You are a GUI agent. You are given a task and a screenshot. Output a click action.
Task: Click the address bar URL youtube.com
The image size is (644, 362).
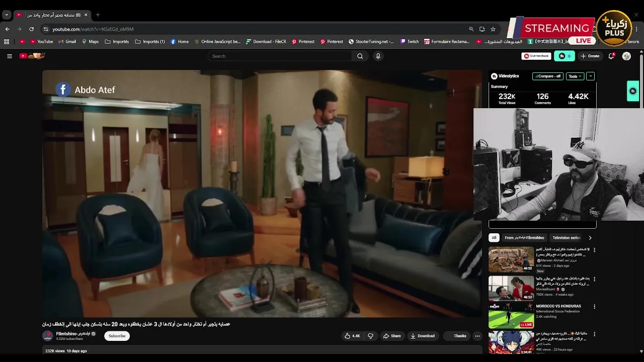pos(93,29)
